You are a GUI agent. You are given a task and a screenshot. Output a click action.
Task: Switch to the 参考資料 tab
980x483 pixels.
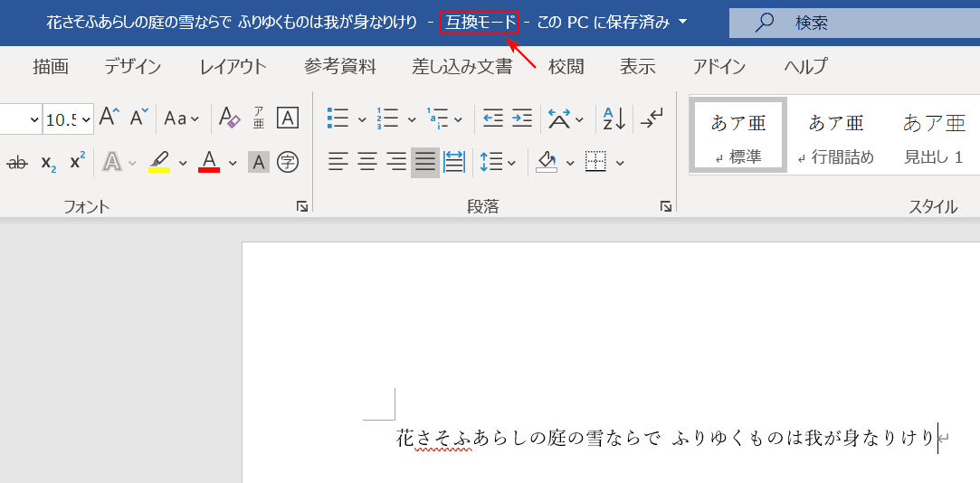click(x=340, y=66)
